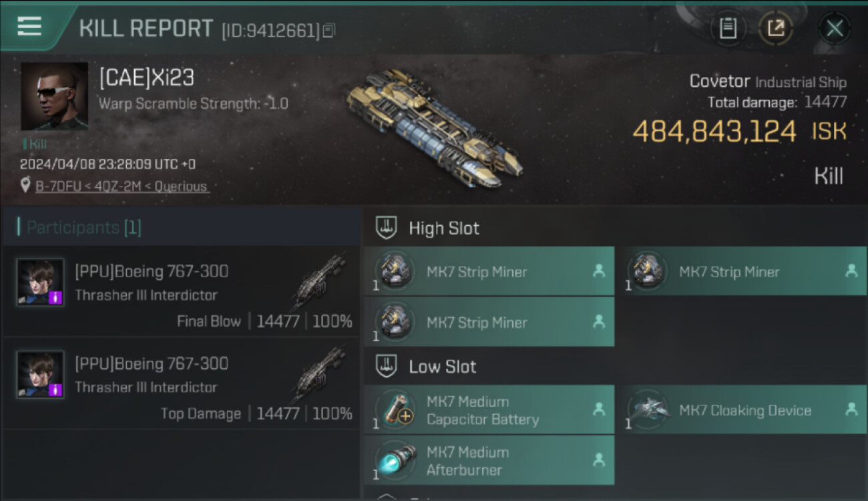The image size is (868, 501).
Task: Click the person icon on MK7 Cloaking Device
Action: click(851, 409)
